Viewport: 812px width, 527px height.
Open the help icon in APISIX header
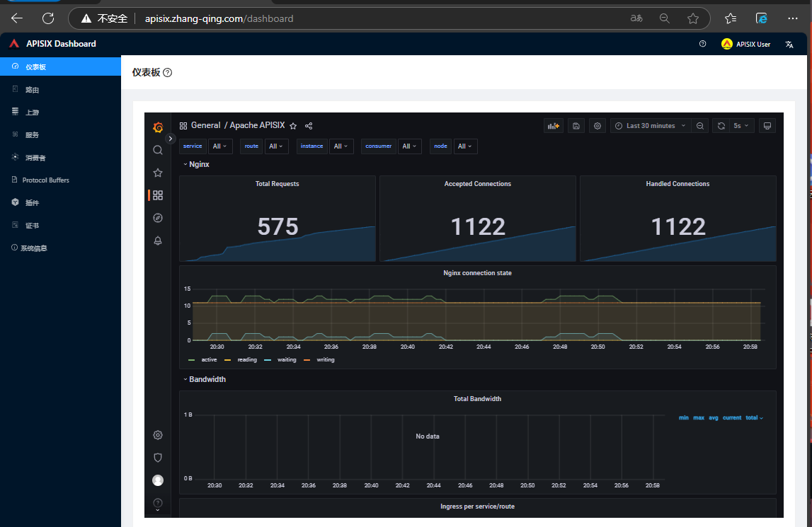[703, 44]
